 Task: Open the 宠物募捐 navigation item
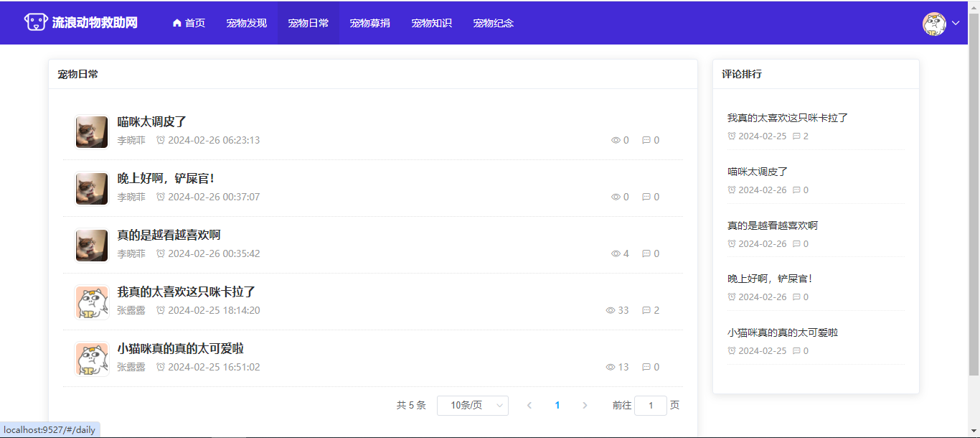[369, 23]
